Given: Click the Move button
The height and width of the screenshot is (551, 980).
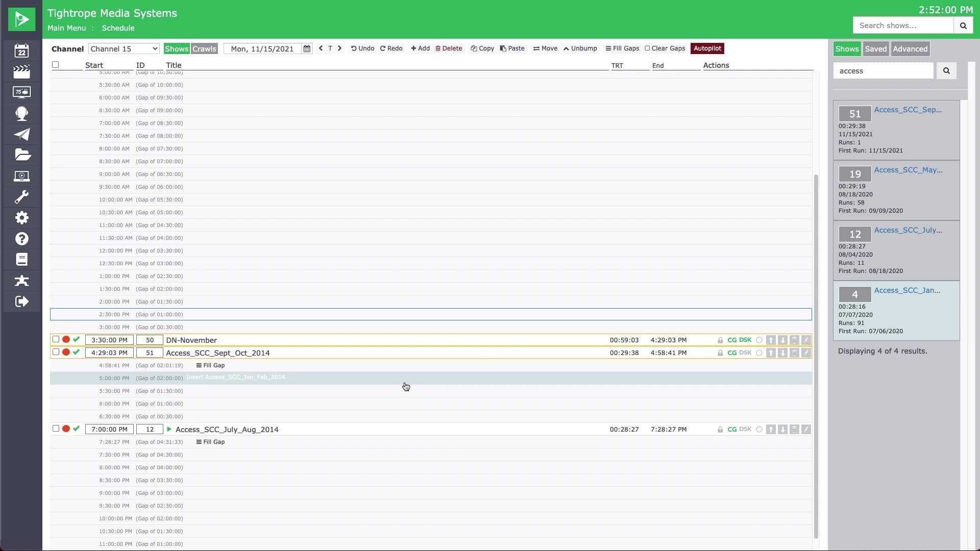Looking at the screenshot, I should tap(545, 48).
